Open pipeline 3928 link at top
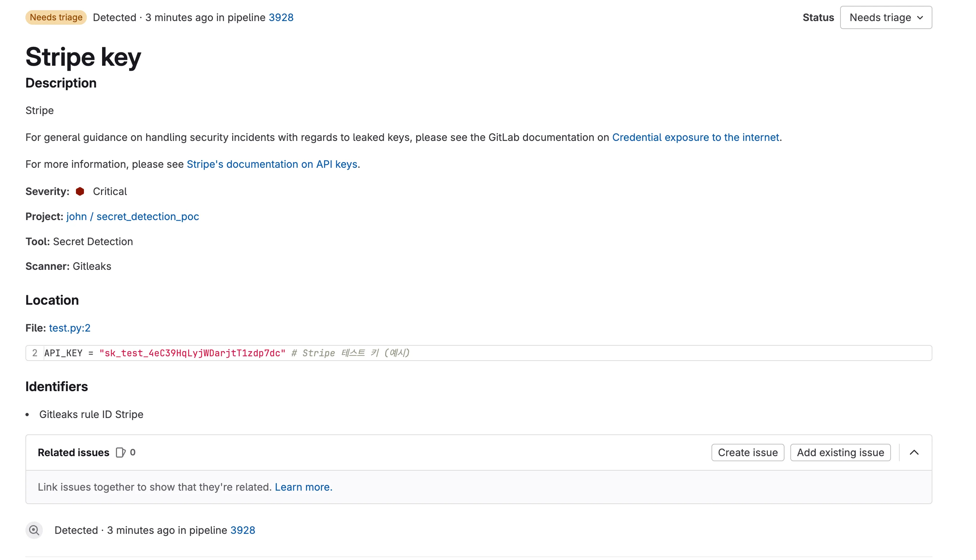 click(281, 18)
